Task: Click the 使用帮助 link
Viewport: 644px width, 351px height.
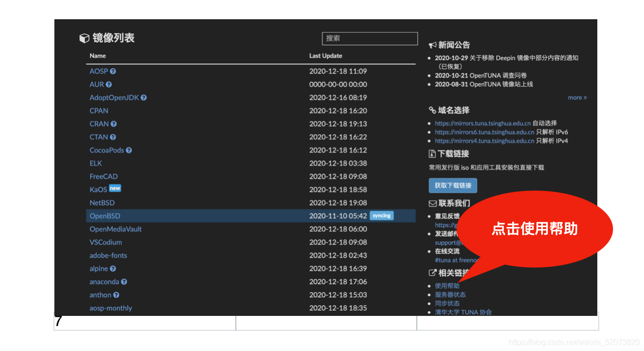Action: click(447, 286)
